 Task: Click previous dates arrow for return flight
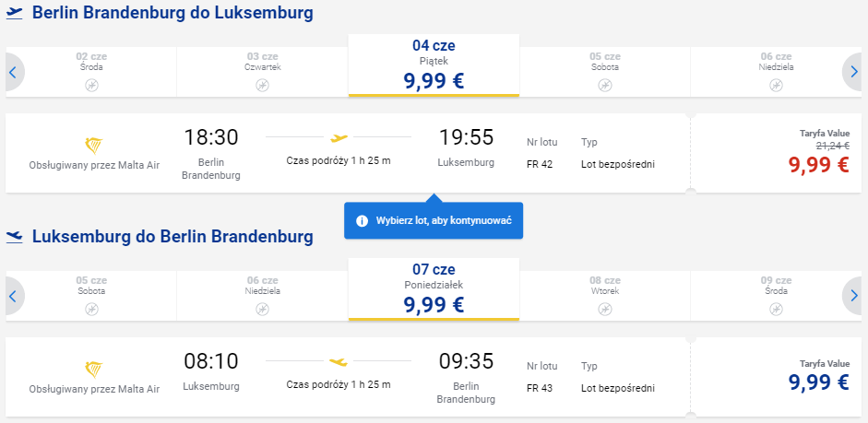click(x=14, y=296)
